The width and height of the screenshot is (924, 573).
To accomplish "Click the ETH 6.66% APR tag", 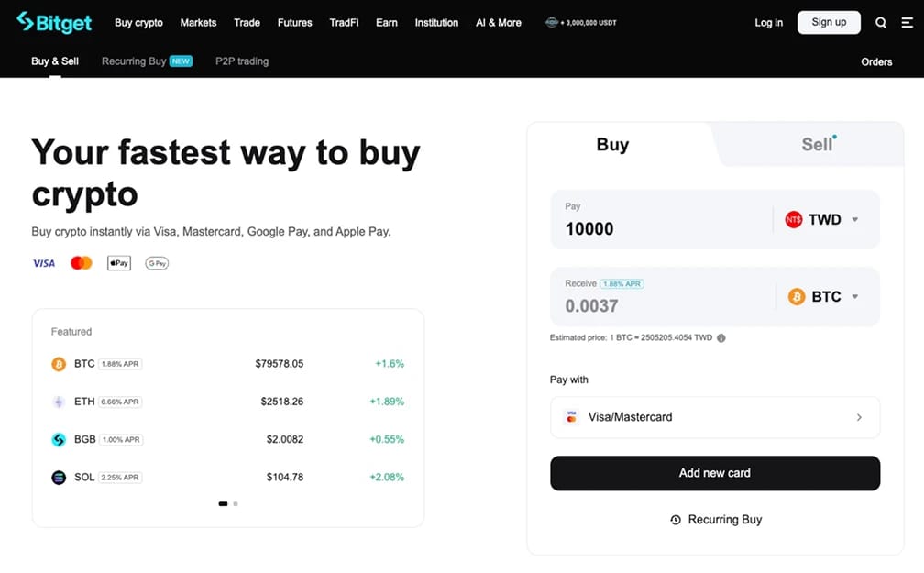I will click(x=120, y=402).
